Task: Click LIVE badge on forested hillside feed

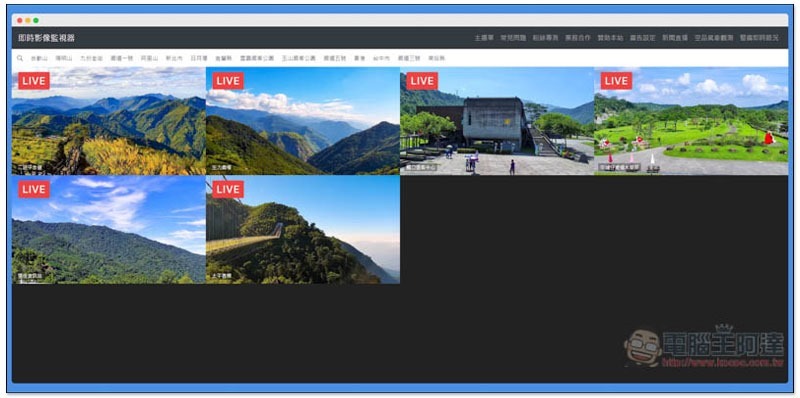Action: pyautogui.click(x=34, y=189)
